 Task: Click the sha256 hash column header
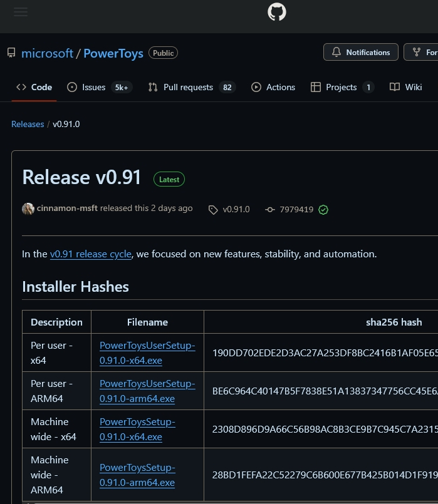coord(394,322)
